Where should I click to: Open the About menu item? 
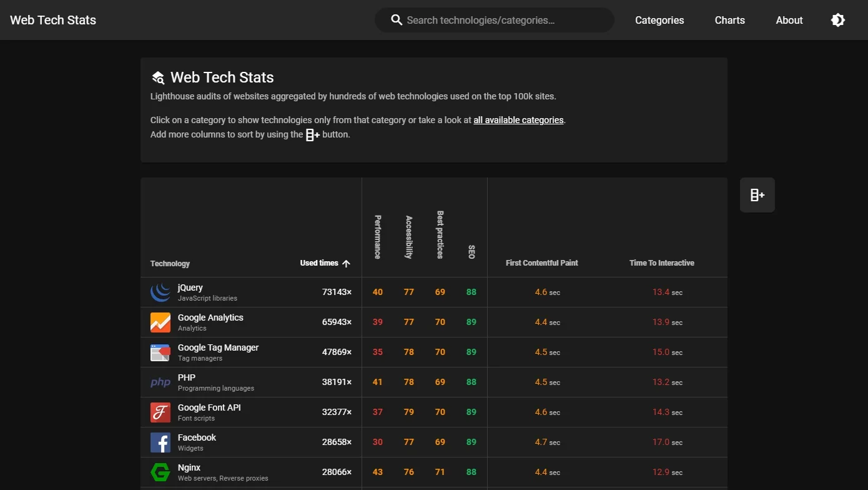click(x=789, y=20)
